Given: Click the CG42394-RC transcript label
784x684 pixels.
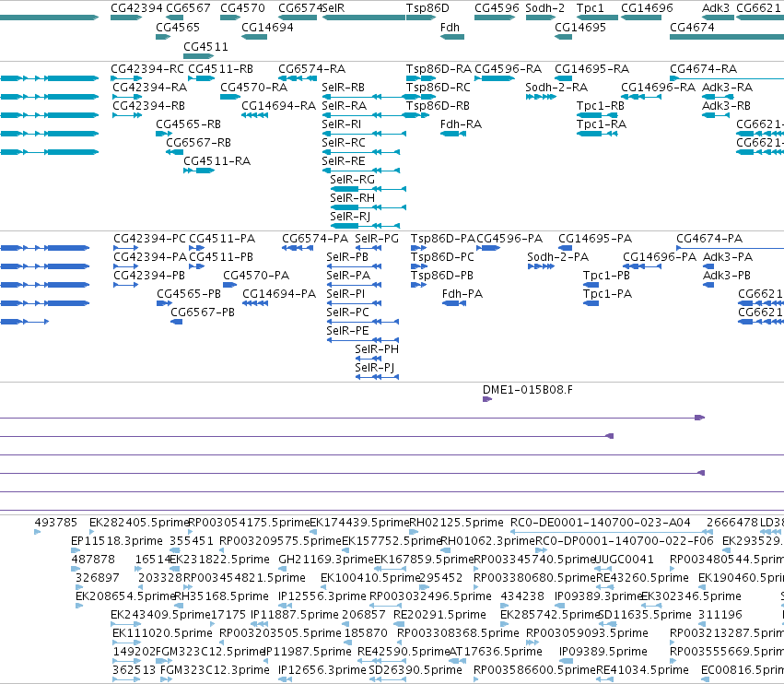Looking at the screenshot, I should tap(147, 69).
